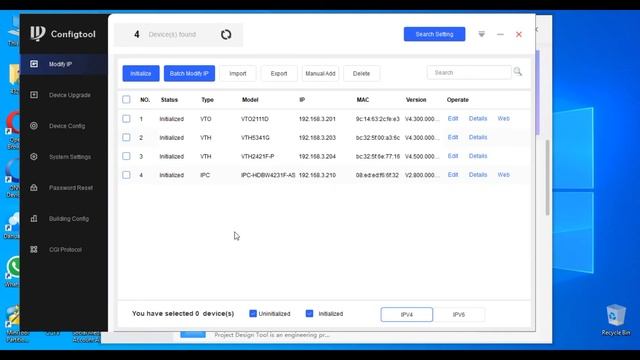Viewport: 640px width, 360px height.
Task: Check the box for IPC-HDBW4231F-AS row
Action: [126, 175]
